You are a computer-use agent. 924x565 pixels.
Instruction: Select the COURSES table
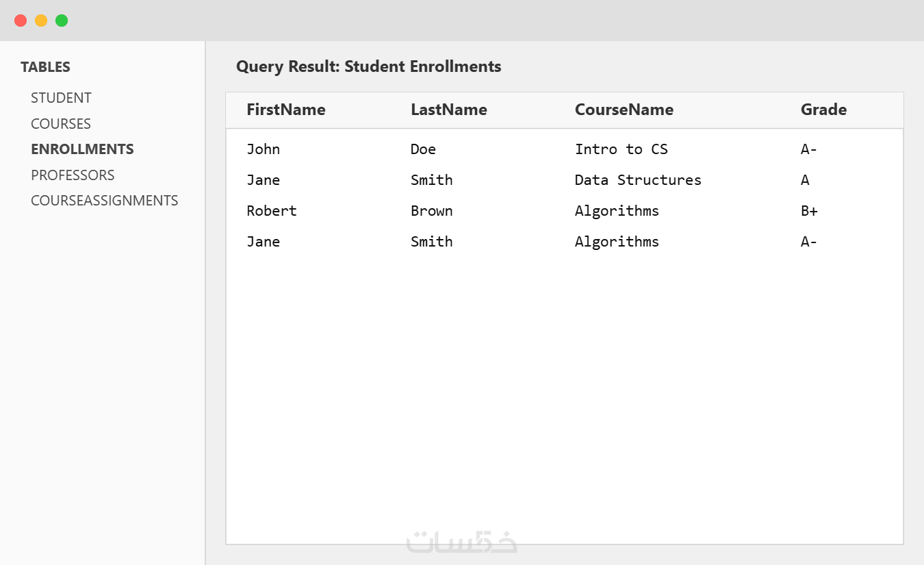(x=61, y=124)
